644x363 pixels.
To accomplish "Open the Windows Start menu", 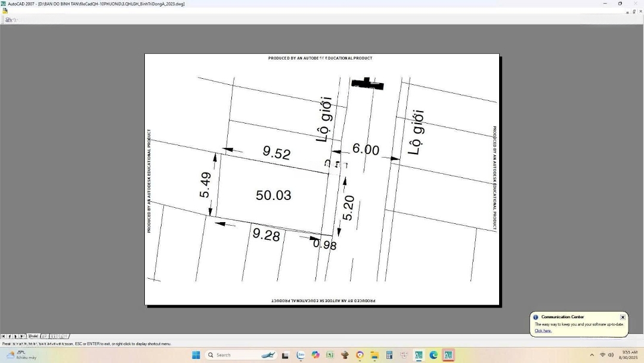I will pyautogui.click(x=196, y=355).
